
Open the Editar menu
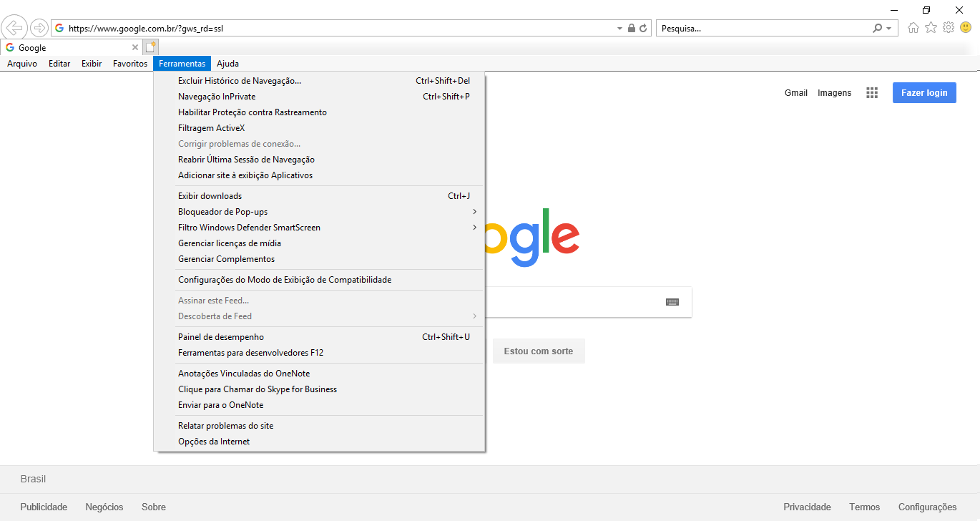click(x=59, y=64)
